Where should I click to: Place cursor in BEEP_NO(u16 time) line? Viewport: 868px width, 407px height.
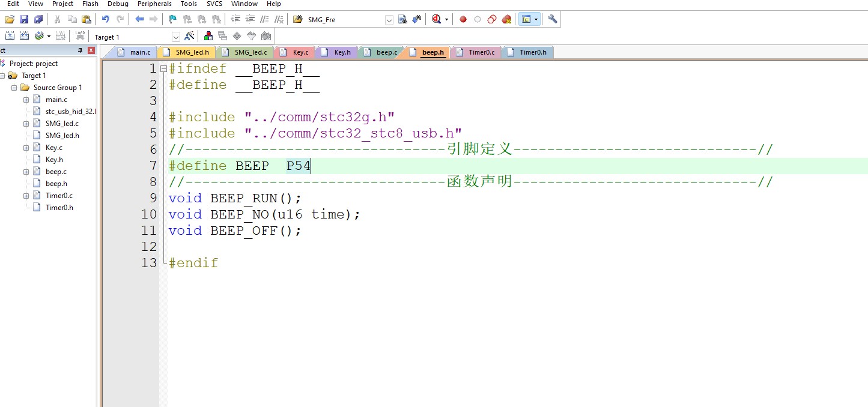tap(264, 214)
